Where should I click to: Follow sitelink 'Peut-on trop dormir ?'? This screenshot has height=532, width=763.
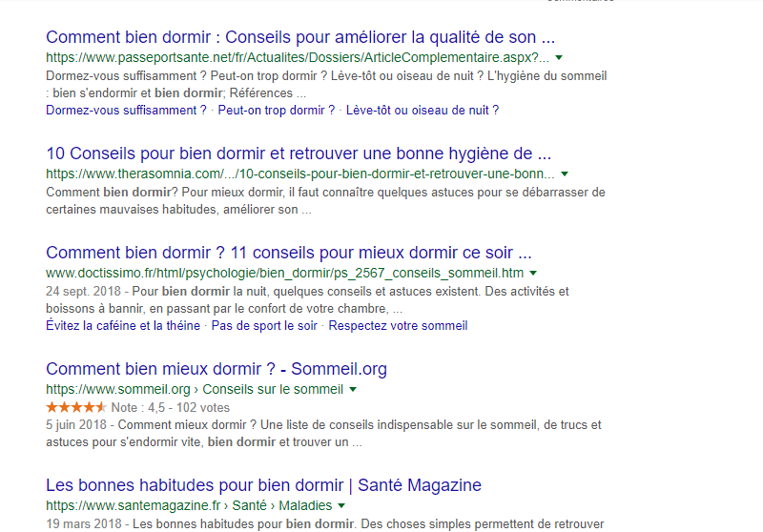tap(277, 111)
